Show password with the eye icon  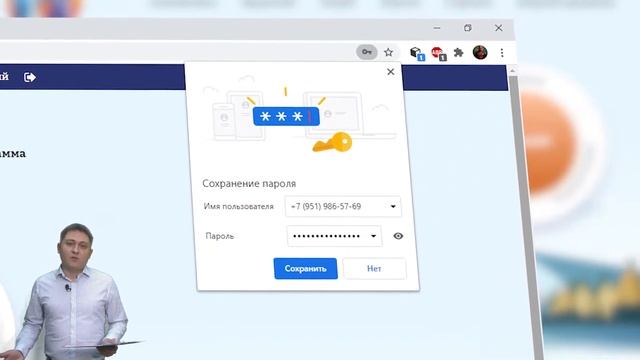point(398,236)
